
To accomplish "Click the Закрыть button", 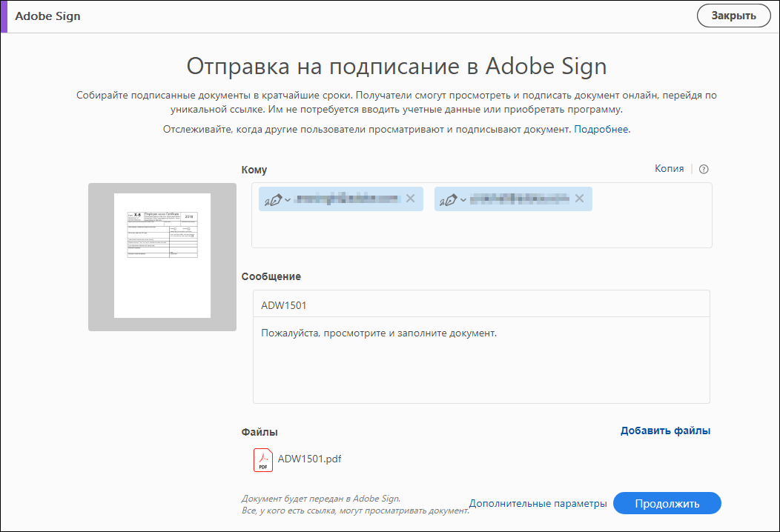I will click(x=733, y=16).
